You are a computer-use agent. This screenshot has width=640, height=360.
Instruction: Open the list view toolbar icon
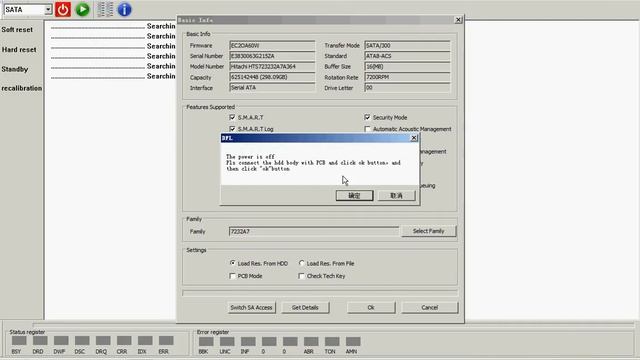(105, 9)
